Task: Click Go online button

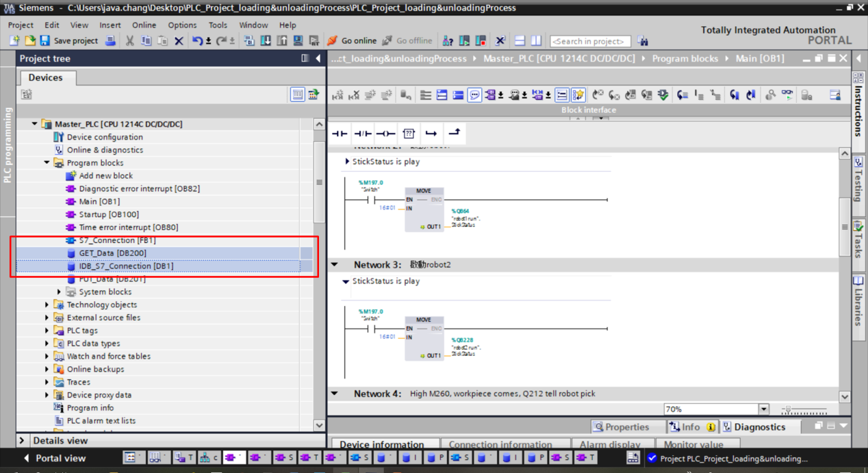Action: (352, 41)
